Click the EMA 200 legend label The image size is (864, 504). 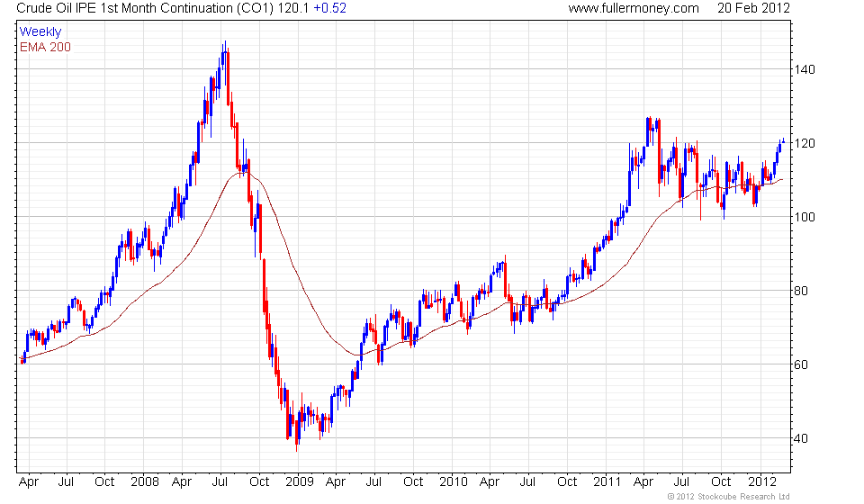coord(45,48)
